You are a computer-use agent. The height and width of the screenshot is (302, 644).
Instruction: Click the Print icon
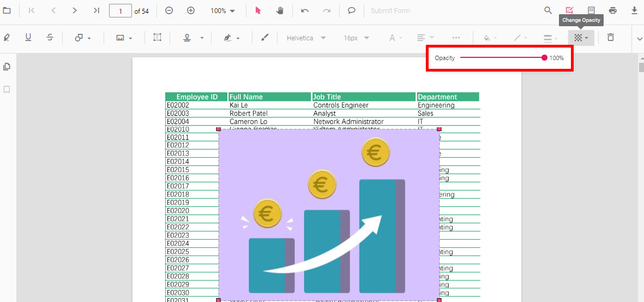pos(613,10)
